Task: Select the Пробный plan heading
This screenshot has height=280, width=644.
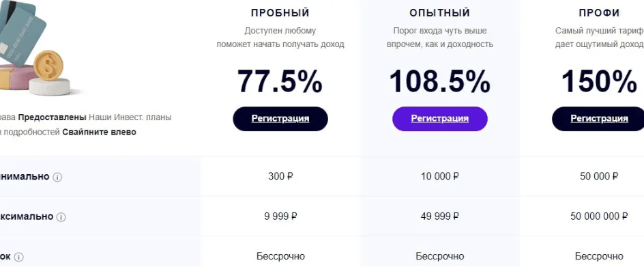Action: point(280,13)
